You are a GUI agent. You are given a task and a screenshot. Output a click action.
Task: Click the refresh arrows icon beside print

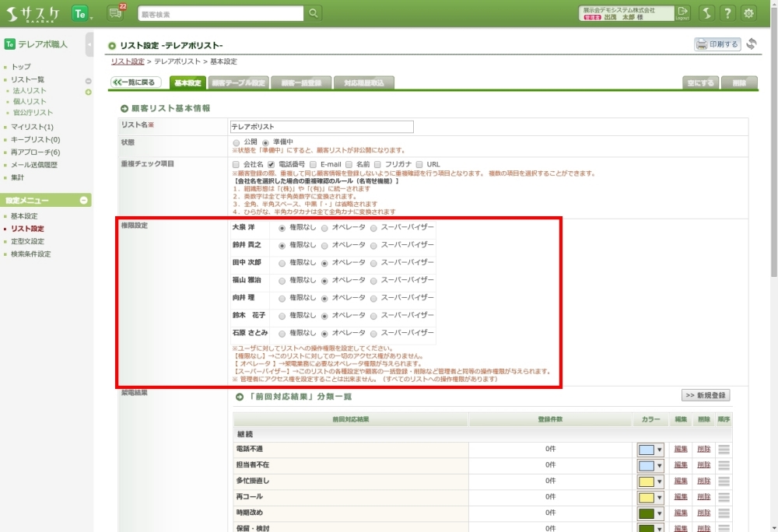tap(752, 44)
